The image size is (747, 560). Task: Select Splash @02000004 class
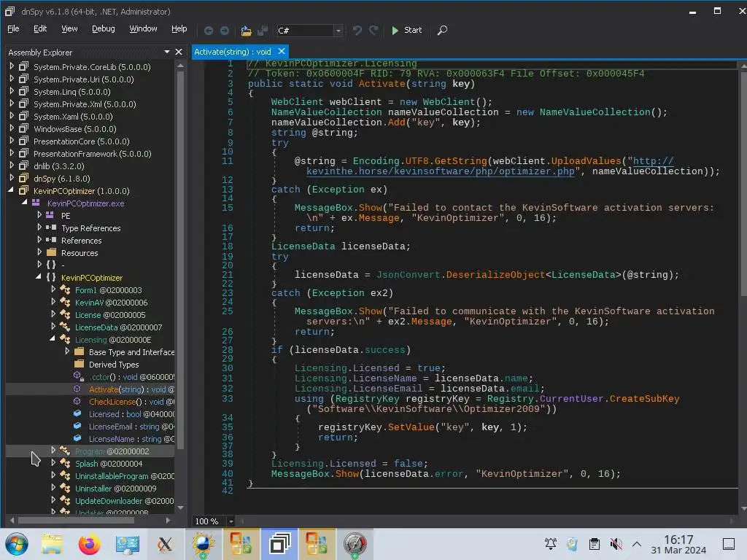(x=109, y=463)
